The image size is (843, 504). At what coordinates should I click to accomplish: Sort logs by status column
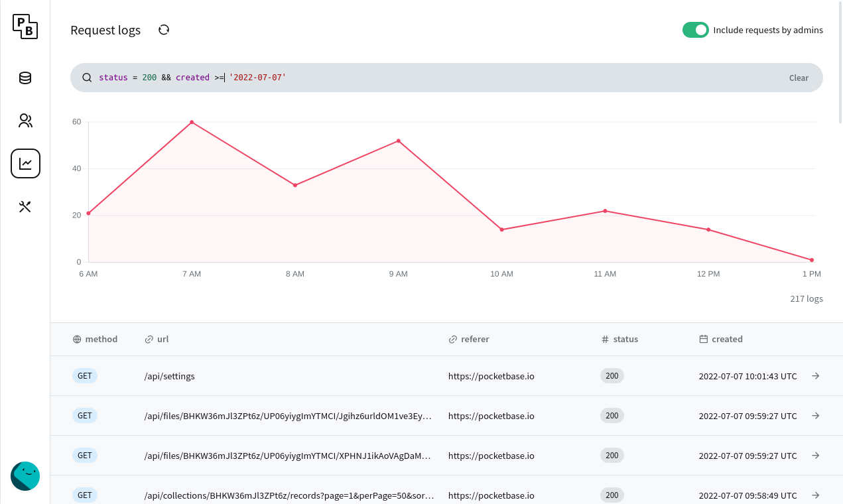click(x=619, y=339)
